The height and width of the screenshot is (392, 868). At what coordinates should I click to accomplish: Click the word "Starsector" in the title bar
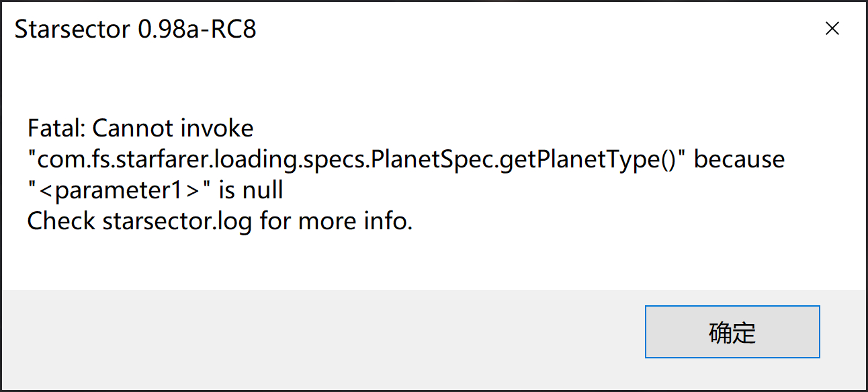[x=74, y=30]
